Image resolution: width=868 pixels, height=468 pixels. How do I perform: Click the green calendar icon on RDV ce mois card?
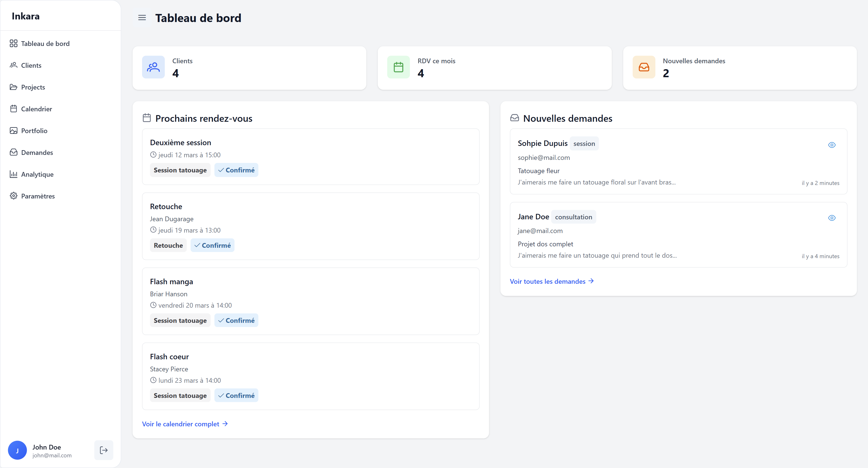pos(398,67)
